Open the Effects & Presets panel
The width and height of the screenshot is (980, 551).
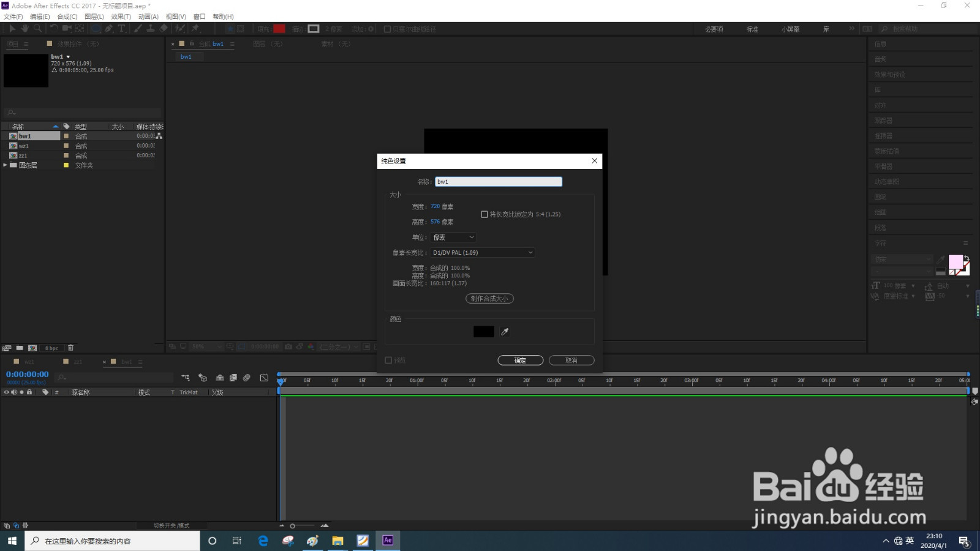point(890,75)
